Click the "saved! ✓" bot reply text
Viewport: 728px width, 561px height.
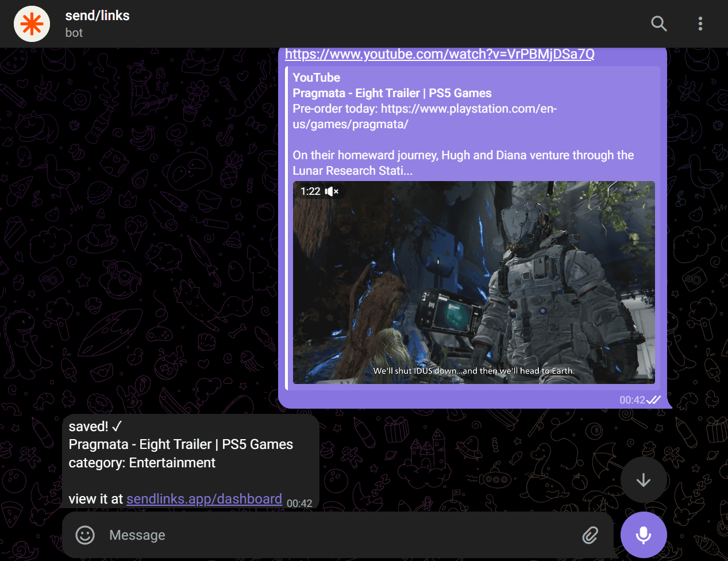[95, 426]
